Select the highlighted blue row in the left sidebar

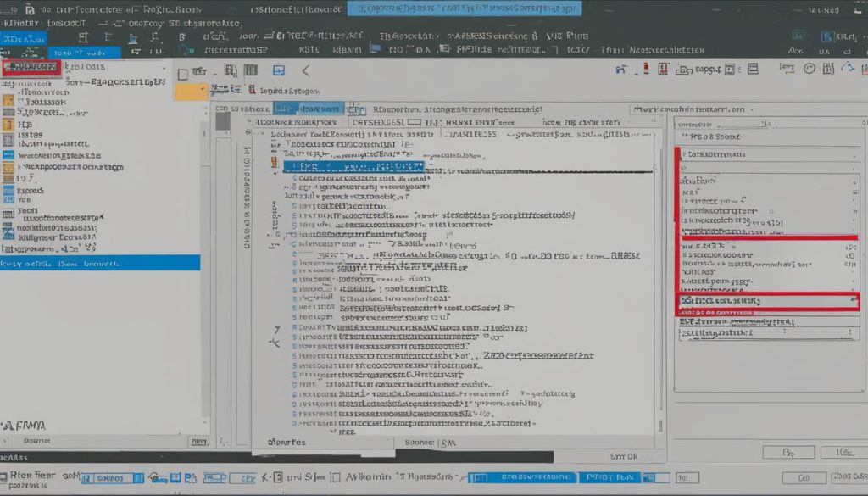100,263
